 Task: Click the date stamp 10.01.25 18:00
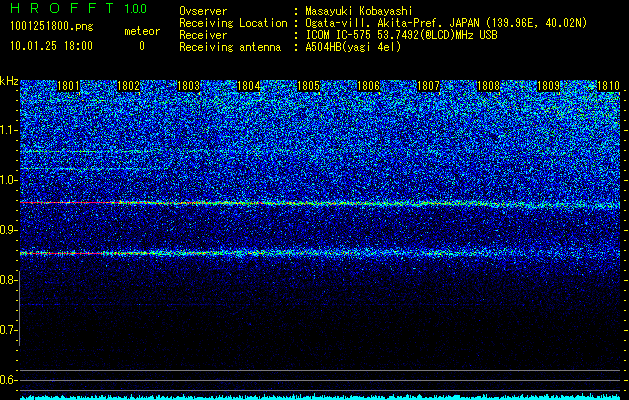point(51,46)
